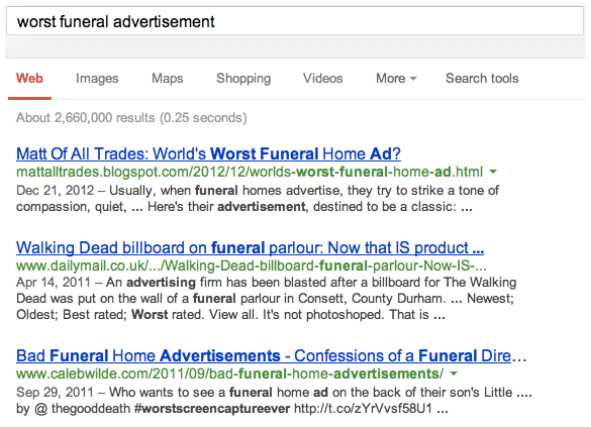Open the Videos tab

click(323, 78)
